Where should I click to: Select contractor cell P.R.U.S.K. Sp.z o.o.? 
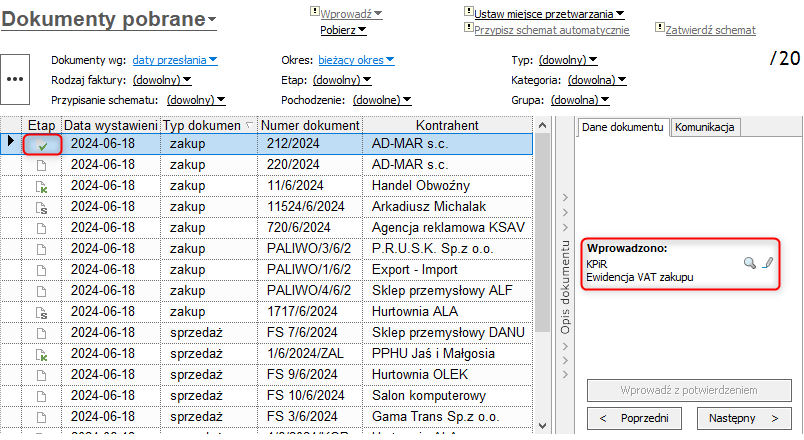[x=447, y=249]
